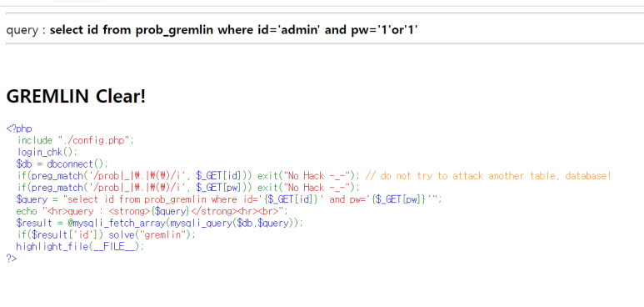Click the 'highlight_file(__FILE__);' line
This screenshot has height=307, width=644.
(81, 247)
